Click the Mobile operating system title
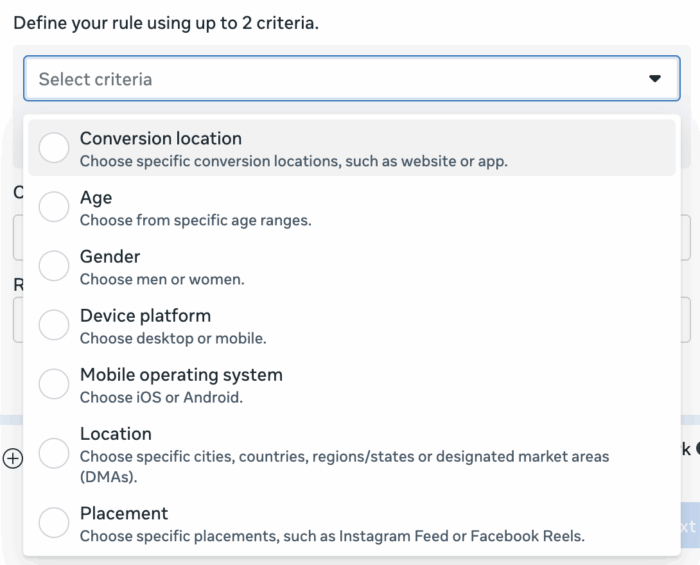Screen dimensions: 700x565 (x=181, y=375)
